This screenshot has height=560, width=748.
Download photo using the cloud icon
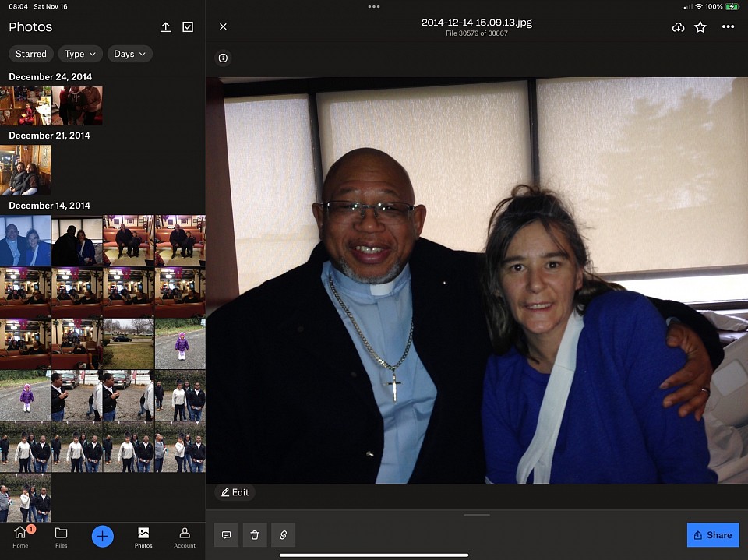(x=678, y=27)
